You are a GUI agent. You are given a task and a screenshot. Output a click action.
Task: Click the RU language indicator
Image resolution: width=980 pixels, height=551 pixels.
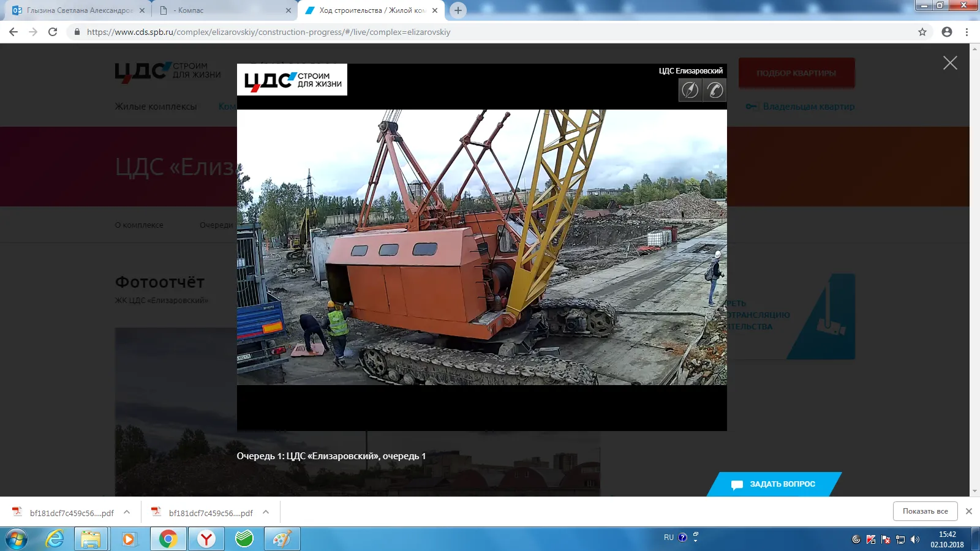(669, 538)
